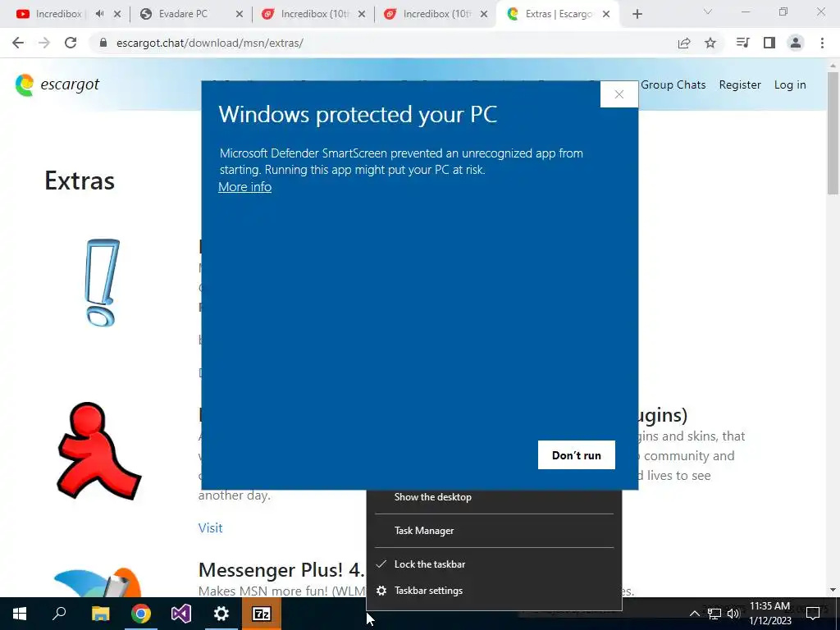This screenshot has width=840, height=630.
Task: Open the Chrome profile avatar
Action: click(796, 43)
